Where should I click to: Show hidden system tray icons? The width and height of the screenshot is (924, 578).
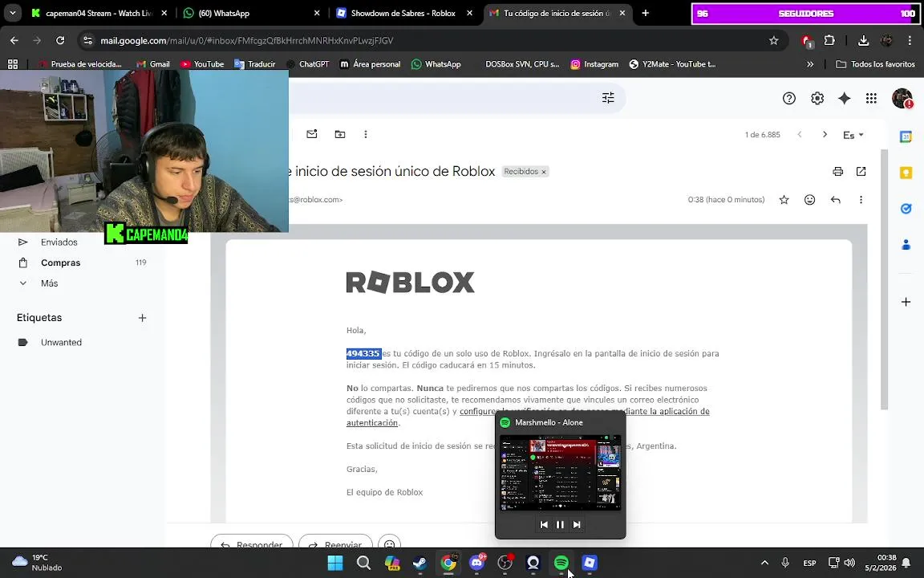764,563
